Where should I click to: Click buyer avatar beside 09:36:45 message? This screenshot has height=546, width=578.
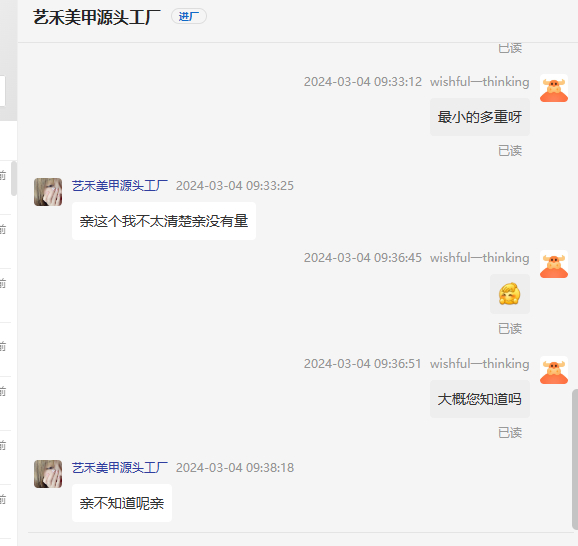click(554, 264)
